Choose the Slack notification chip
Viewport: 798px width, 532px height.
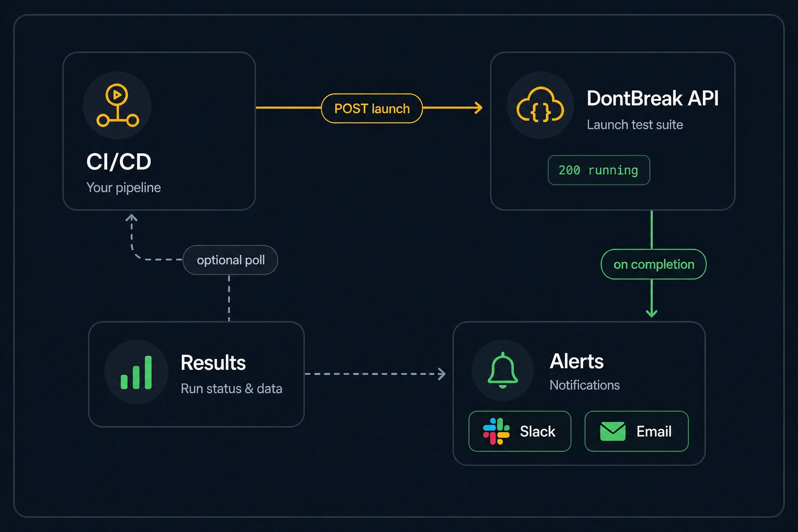520,431
